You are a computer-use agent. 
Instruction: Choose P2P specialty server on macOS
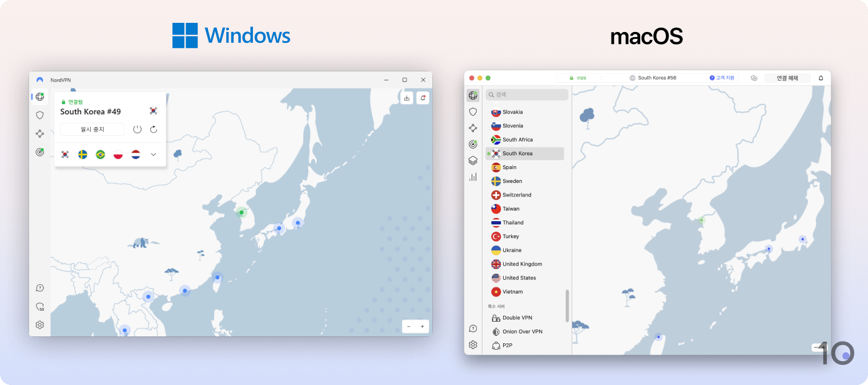(525, 345)
